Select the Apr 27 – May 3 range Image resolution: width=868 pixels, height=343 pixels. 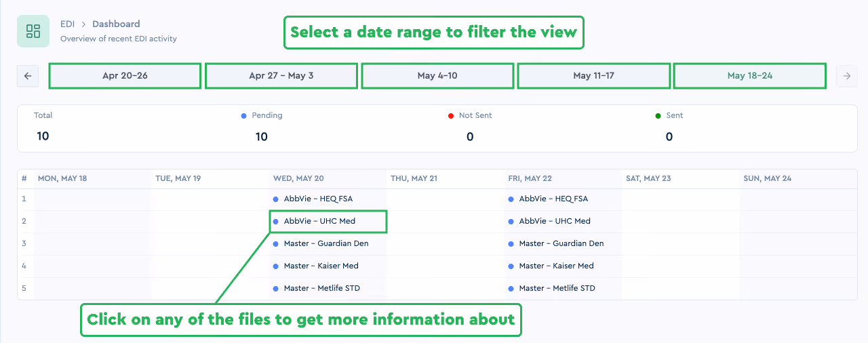pyautogui.click(x=281, y=76)
